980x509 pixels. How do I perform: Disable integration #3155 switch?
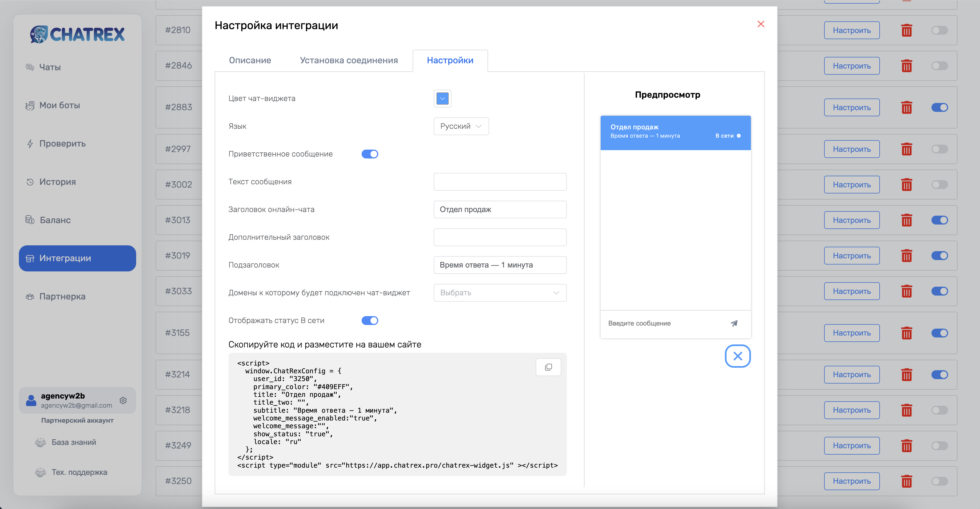pos(939,333)
